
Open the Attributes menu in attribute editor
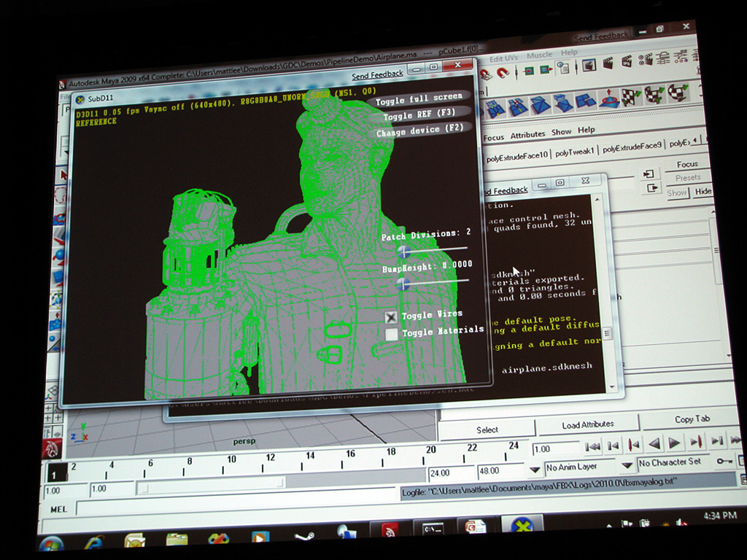point(527,135)
